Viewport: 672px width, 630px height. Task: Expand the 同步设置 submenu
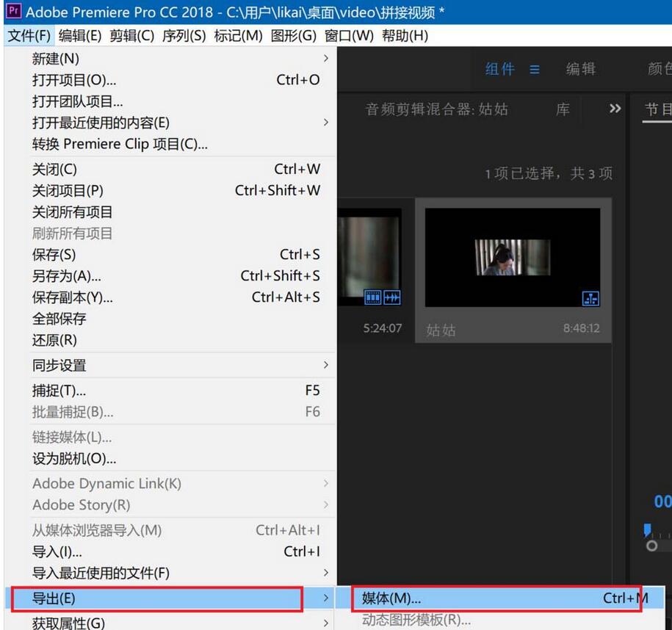(x=325, y=365)
